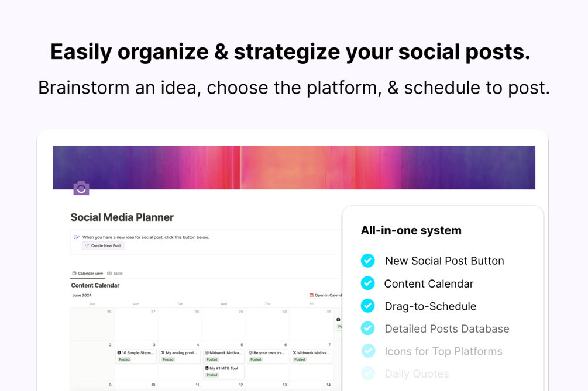Click the Open in Calendar button
The height and width of the screenshot is (391, 588).
(x=325, y=295)
